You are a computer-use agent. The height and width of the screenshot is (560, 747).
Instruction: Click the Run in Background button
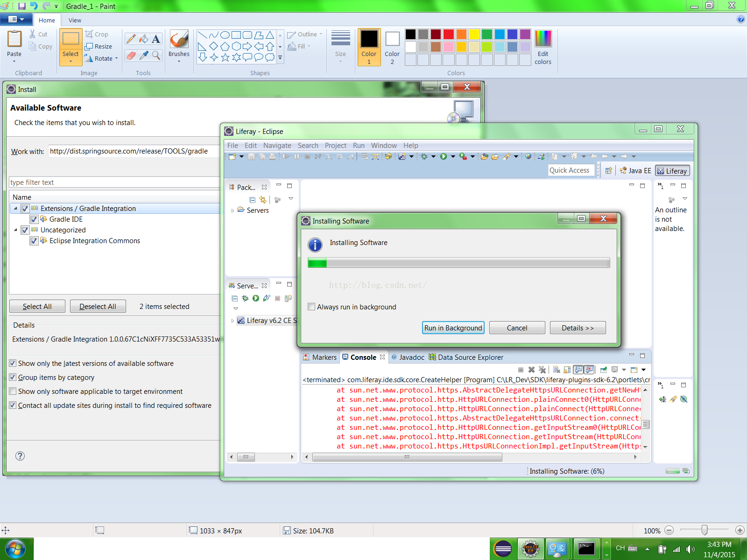click(453, 328)
